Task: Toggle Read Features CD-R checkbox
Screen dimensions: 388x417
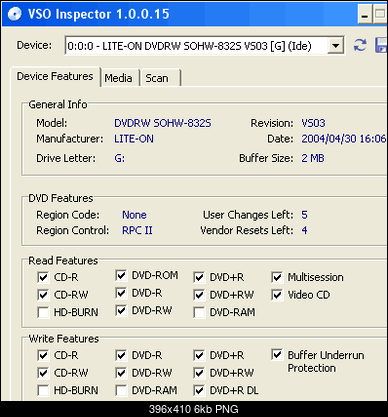Action: pyautogui.click(x=43, y=277)
